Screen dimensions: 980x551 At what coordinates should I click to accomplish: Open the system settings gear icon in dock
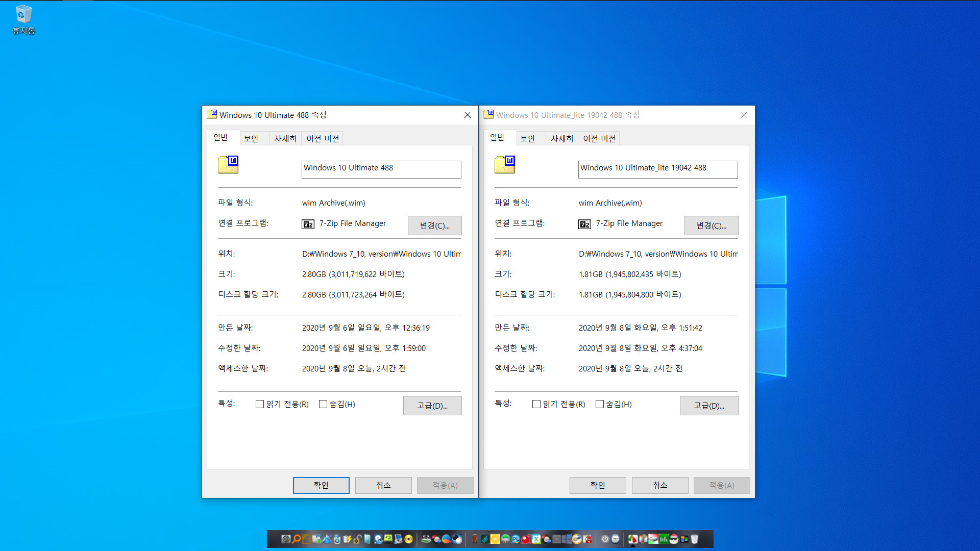[x=286, y=539]
